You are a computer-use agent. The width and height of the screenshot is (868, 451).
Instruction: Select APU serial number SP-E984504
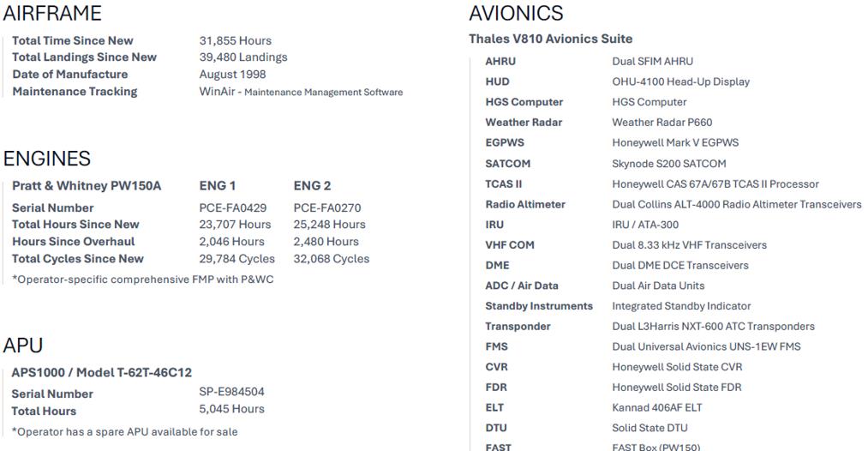231,393
